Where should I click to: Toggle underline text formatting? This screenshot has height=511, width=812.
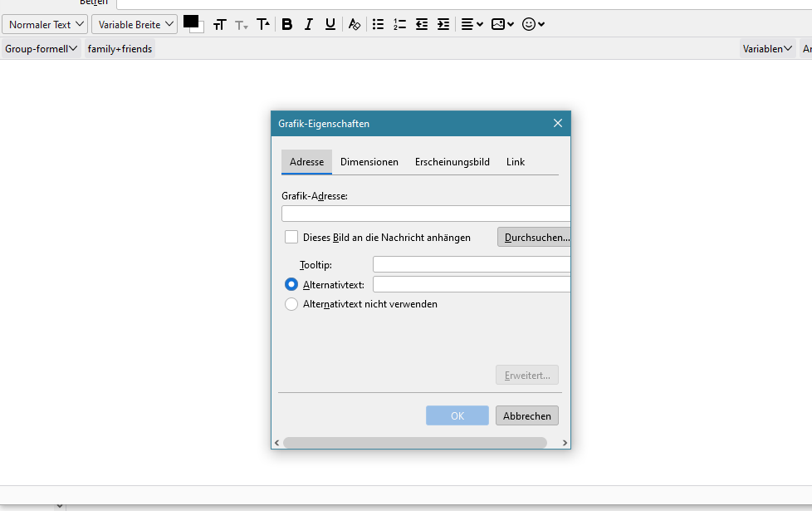pyautogui.click(x=330, y=24)
